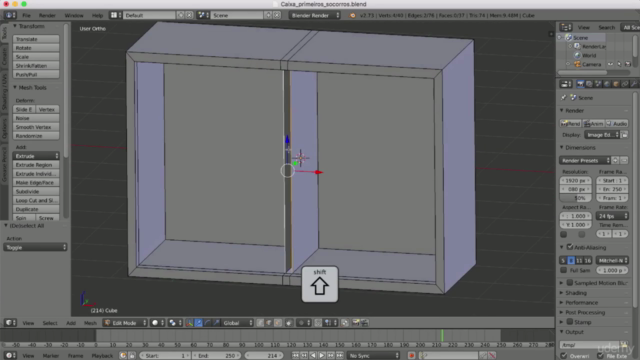This screenshot has width=640, height=360.
Task: Expand the Performance panel
Action: pyautogui.click(x=581, y=302)
